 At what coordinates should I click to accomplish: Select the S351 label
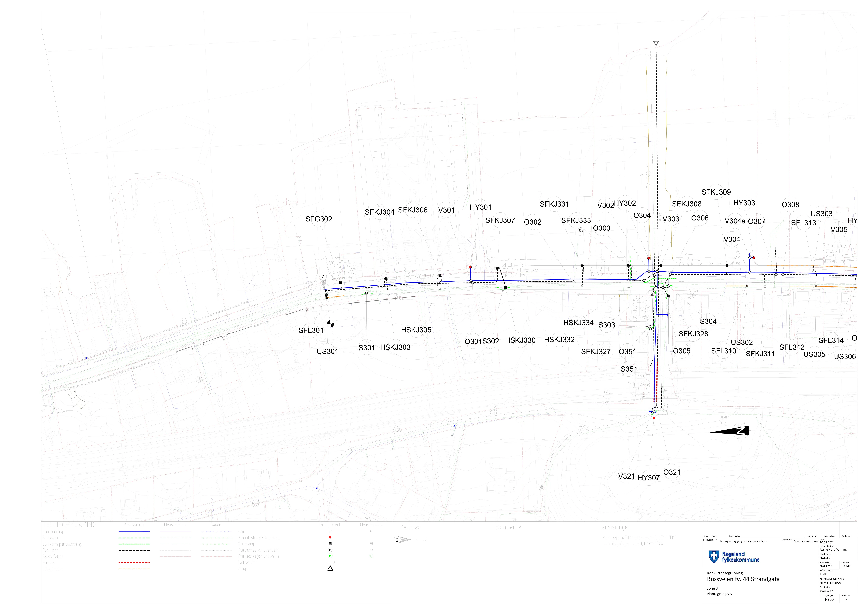[629, 369]
